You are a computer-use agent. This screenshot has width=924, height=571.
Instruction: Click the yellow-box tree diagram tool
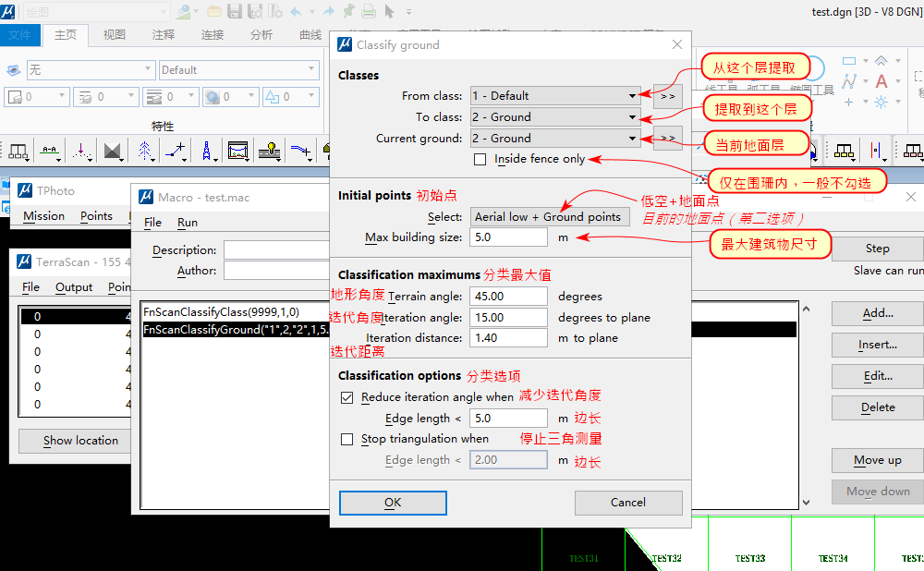(x=844, y=152)
